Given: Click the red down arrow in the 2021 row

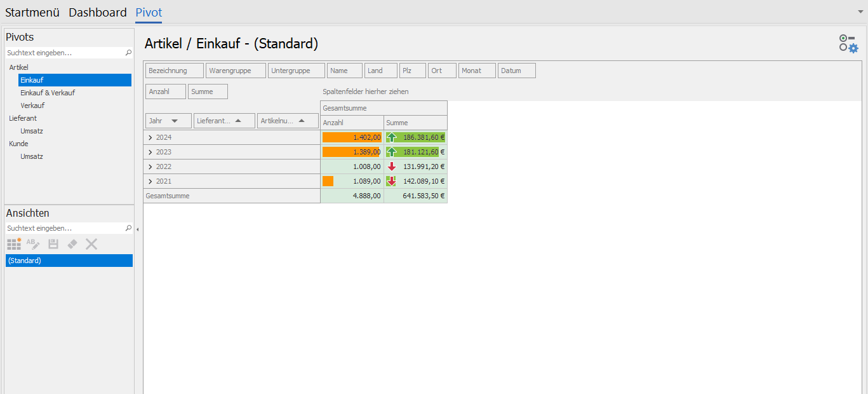Looking at the screenshot, I should click(392, 181).
